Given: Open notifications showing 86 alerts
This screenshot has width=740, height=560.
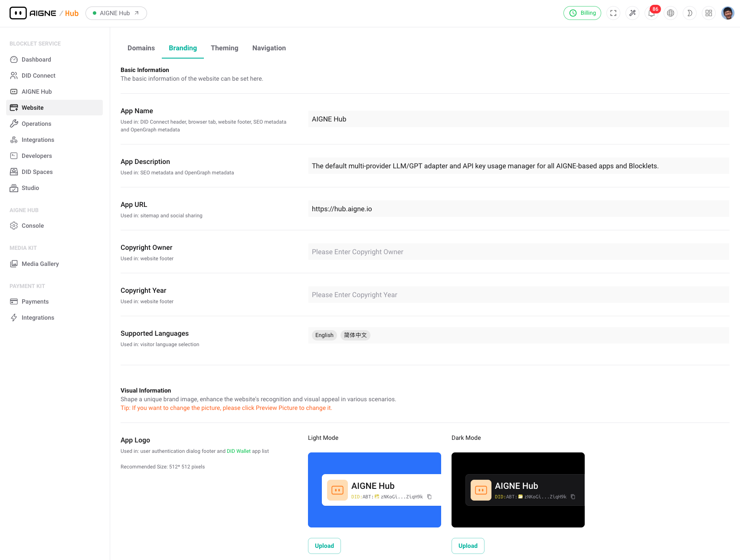Looking at the screenshot, I should coord(651,13).
